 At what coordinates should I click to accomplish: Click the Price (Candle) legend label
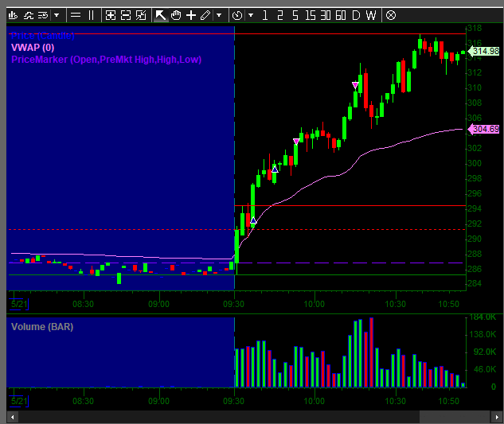(43, 36)
